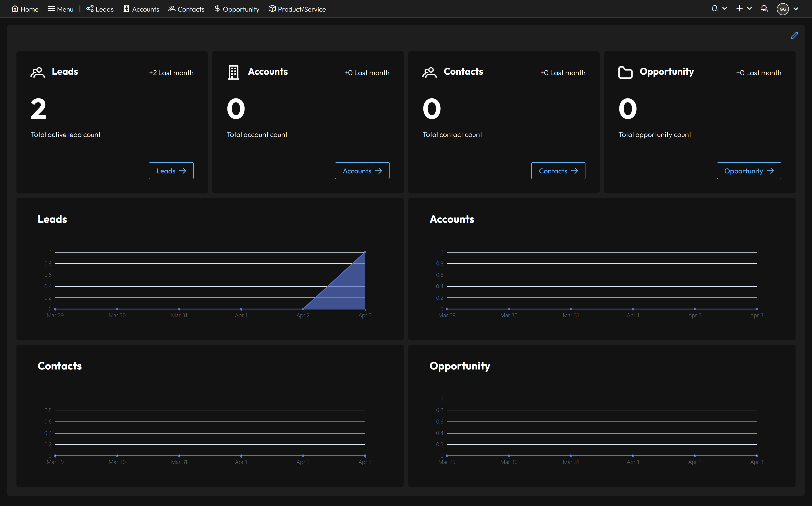Click 'Total account count' text
The width and height of the screenshot is (812, 506).
coord(257,135)
